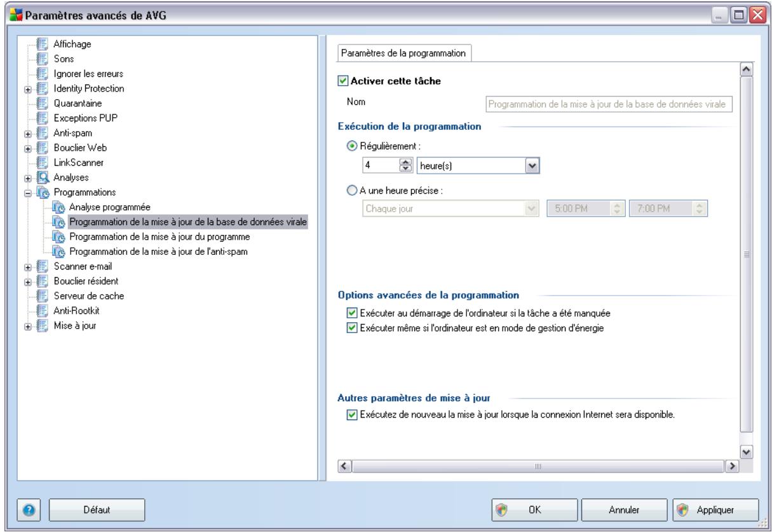This screenshot has width=772, height=532.
Task: Click the Mise à jour tree icon
Action: click(43, 326)
